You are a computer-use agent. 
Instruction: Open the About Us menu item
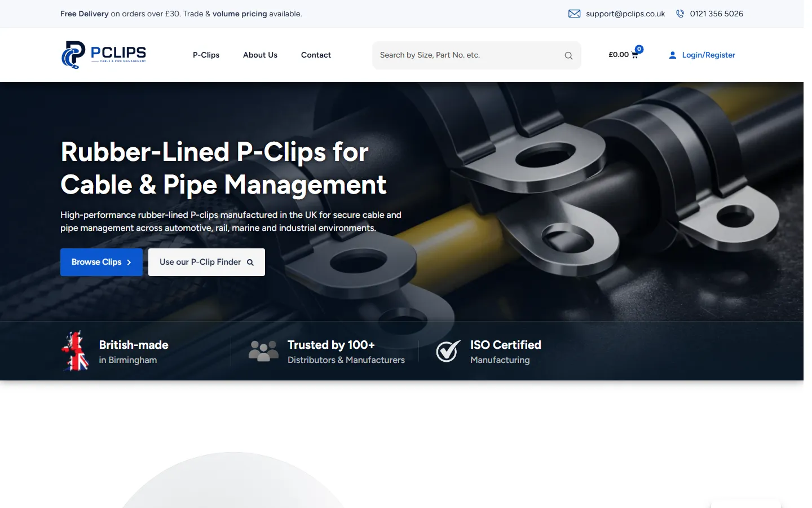[260, 55]
